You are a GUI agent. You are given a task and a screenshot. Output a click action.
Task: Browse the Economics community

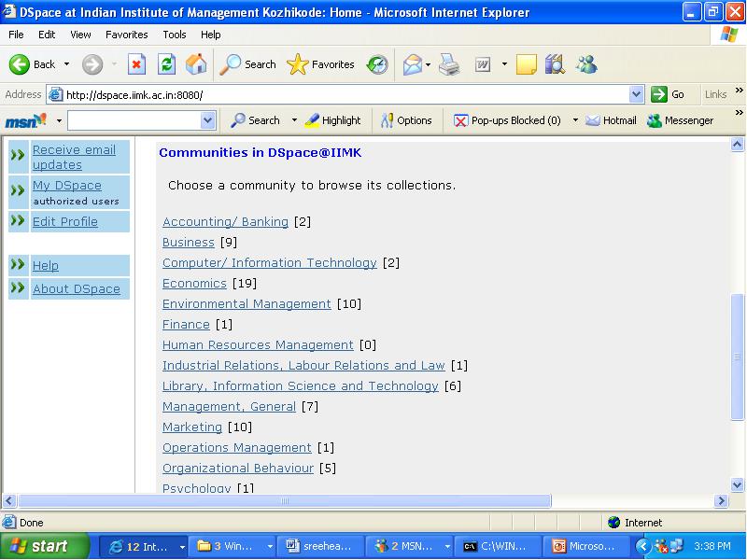pyautogui.click(x=194, y=284)
